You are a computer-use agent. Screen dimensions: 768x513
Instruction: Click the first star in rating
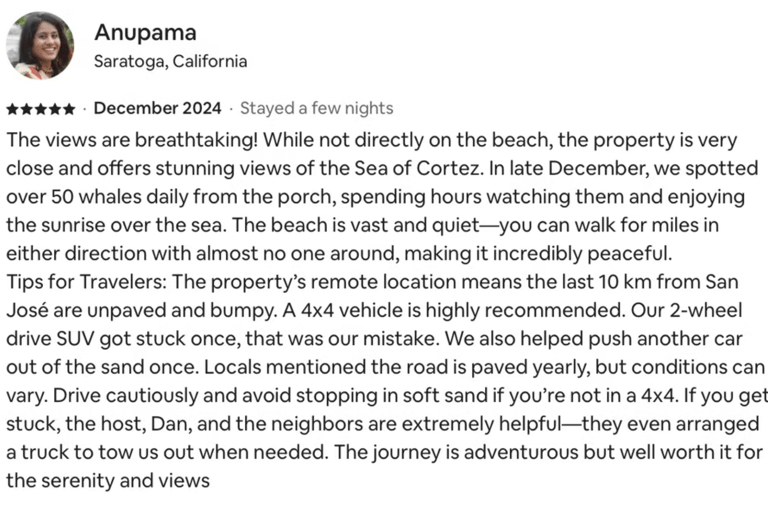pyautogui.click(x=12, y=108)
